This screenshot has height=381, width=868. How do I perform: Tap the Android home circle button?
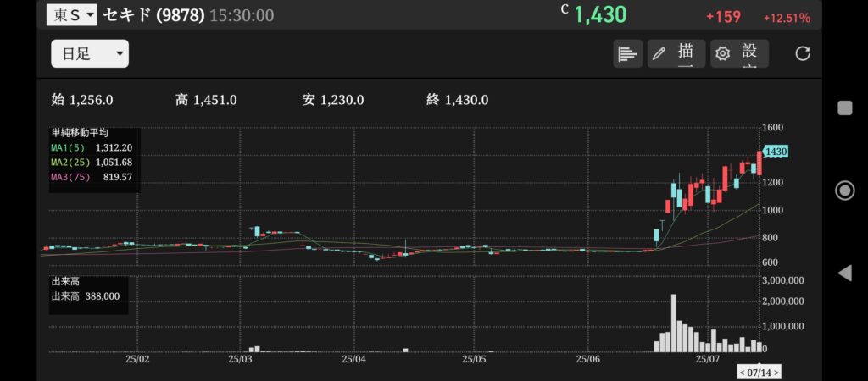845,190
